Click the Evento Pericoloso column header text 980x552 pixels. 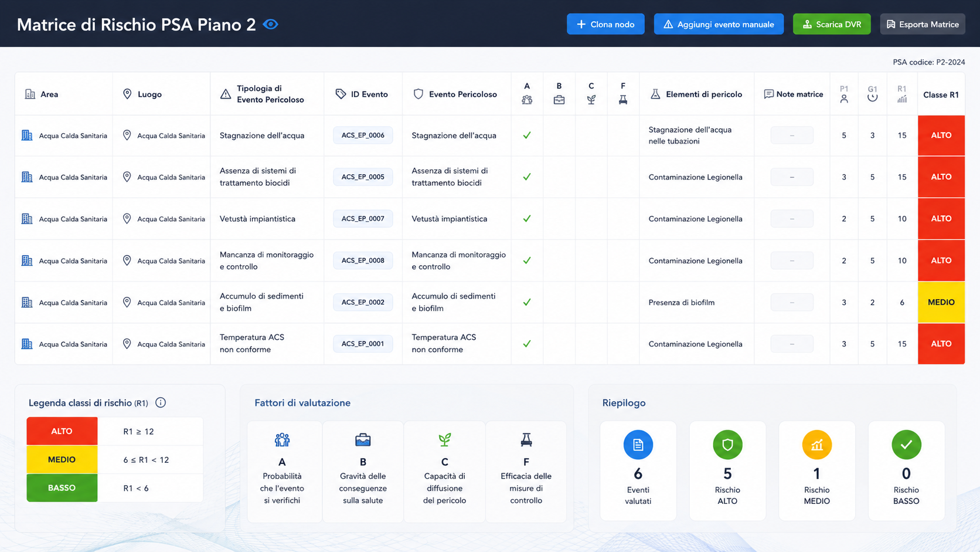[x=462, y=94]
